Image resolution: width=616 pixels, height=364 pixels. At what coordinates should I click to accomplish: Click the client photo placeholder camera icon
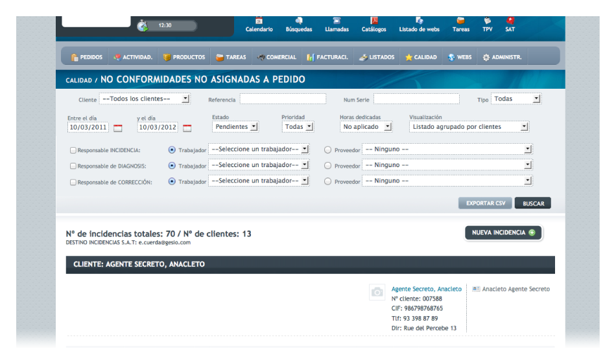[377, 292]
